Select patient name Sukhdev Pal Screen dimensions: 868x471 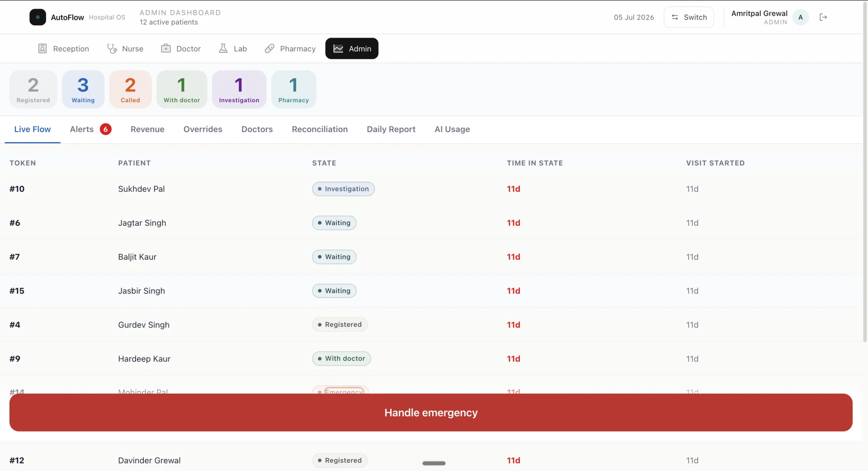[142, 189]
